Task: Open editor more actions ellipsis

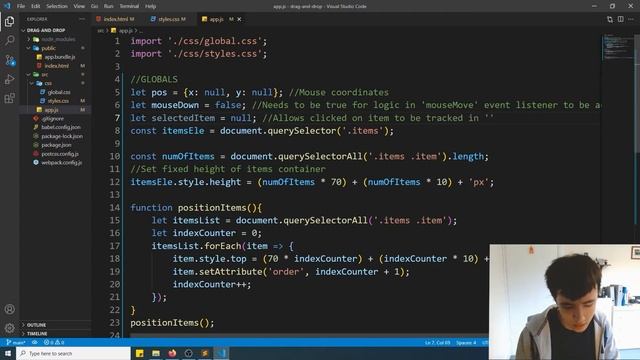Action: tap(631, 19)
